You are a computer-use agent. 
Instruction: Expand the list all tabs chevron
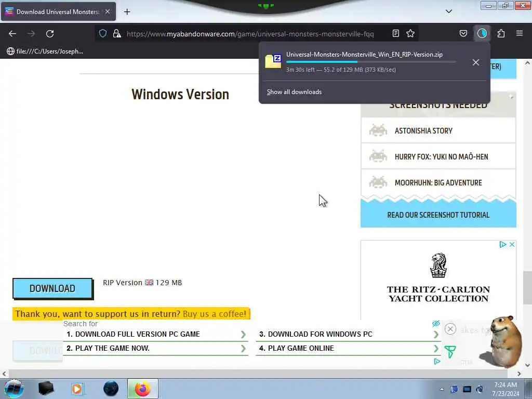pyautogui.click(x=449, y=11)
